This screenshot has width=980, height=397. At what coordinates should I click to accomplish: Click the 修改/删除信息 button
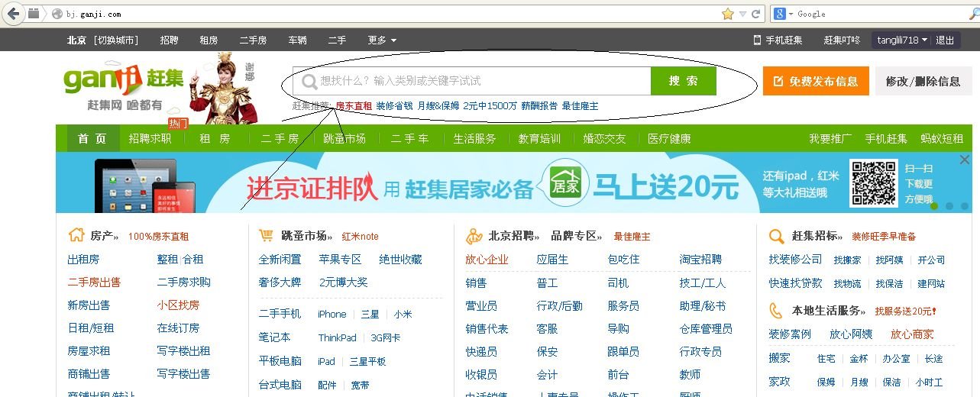pyautogui.click(x=923, y=81)
